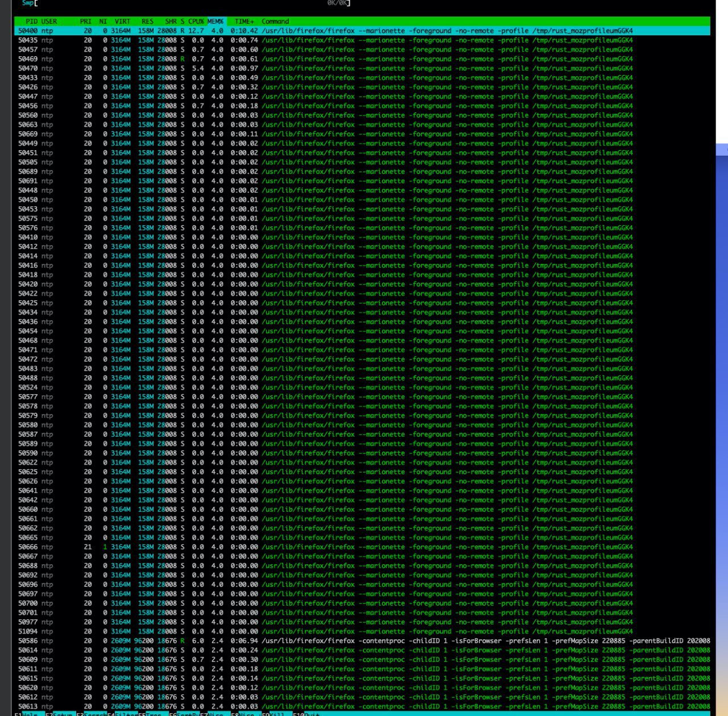Select the highlighted process row 50400
This screenshot has width=728, height=716.
[x=362, y=31]
